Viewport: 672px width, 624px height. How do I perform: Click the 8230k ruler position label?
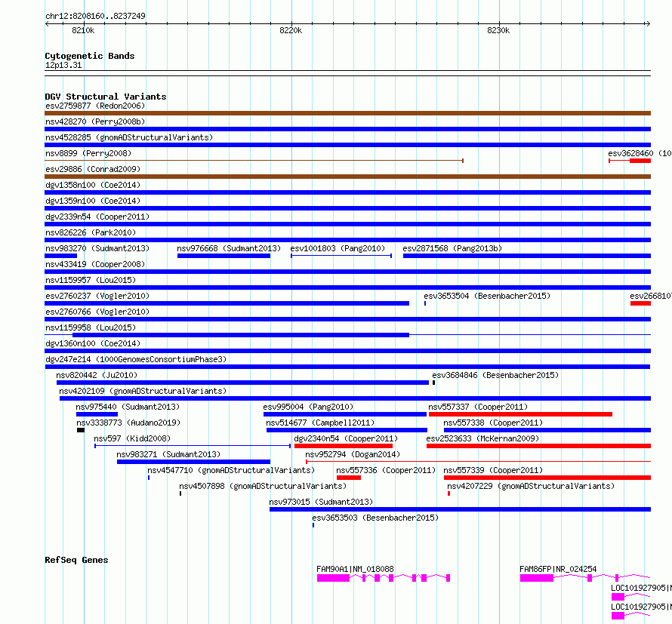pos(498,30)
